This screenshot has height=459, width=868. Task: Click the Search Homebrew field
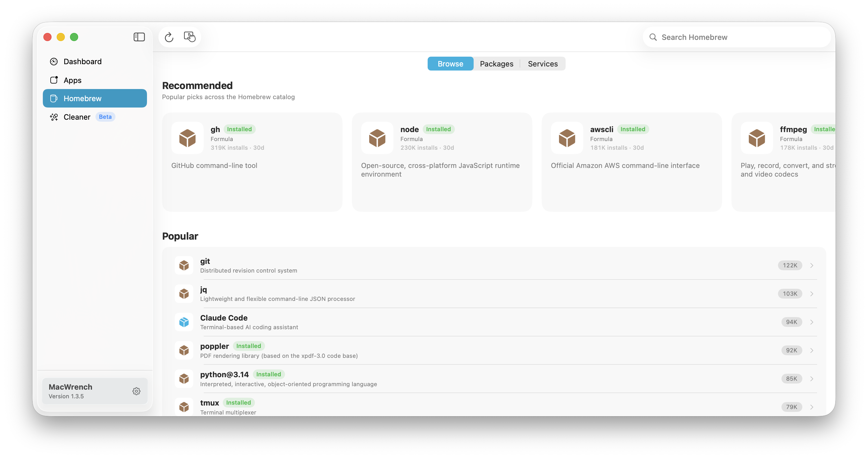point(737,37)
